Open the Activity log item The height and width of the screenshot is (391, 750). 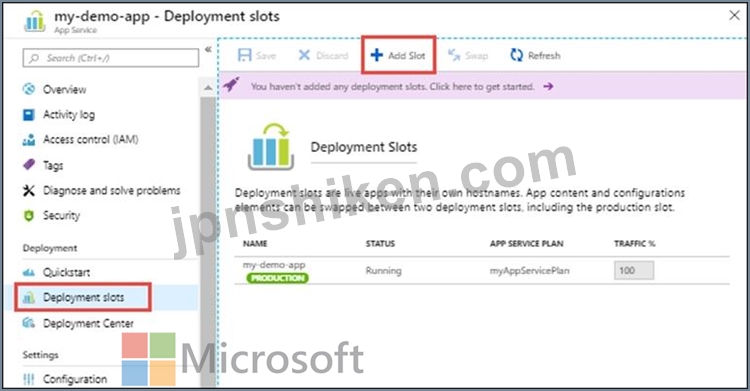tap(59, 114)
